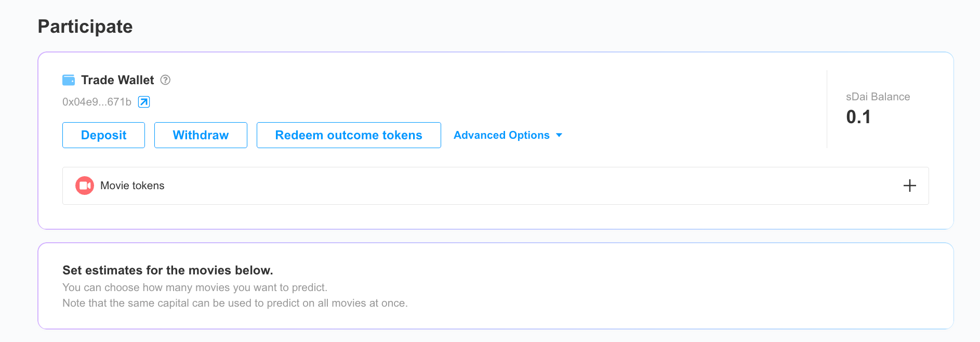This screenshot has height=342, width=980.
Task: Click the sDai Balance label
Action: pyautogui.click(x=878, y=97)
